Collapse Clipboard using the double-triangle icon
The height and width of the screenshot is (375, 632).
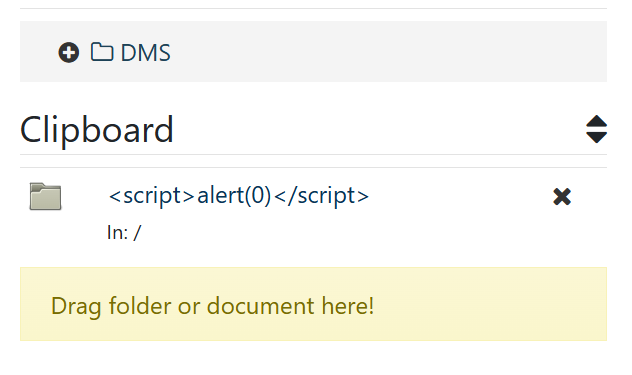[596, 129]
